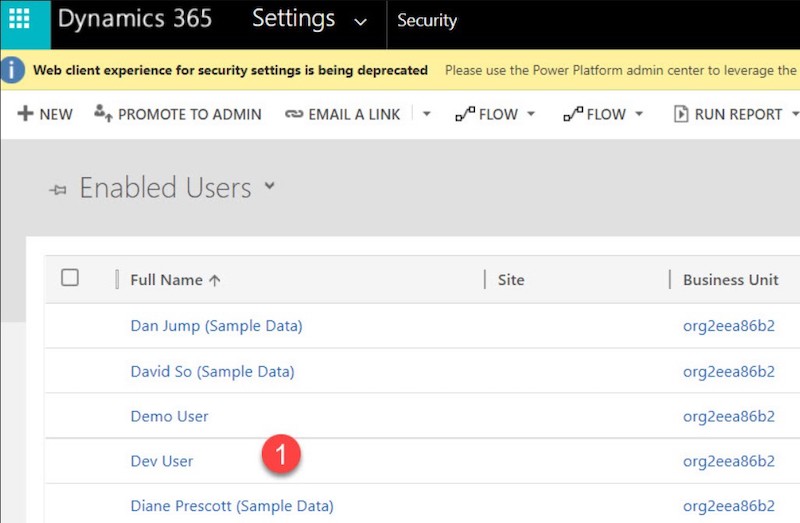Pin the Enabled Users view
This screenshot has width=800, height=523.
(x=58, y=190)
